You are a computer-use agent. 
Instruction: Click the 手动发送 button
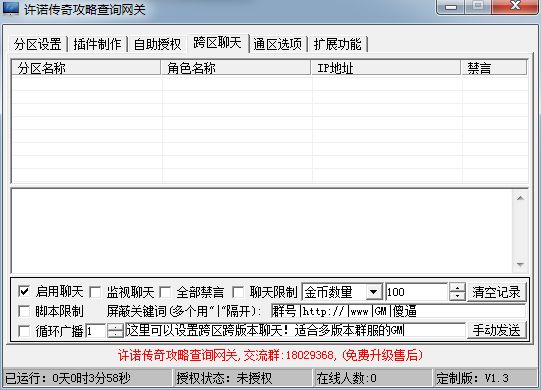click(x=496, y=330)
